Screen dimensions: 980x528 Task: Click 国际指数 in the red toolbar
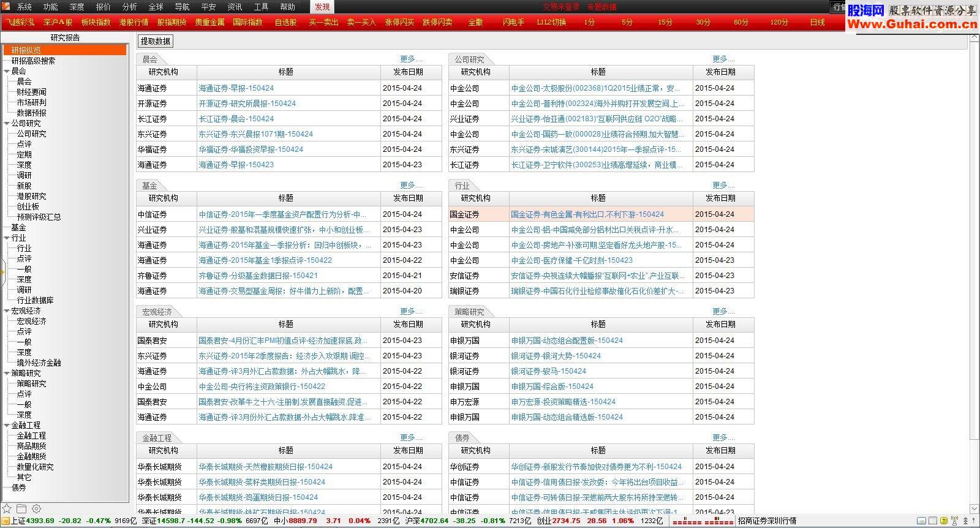247,22
